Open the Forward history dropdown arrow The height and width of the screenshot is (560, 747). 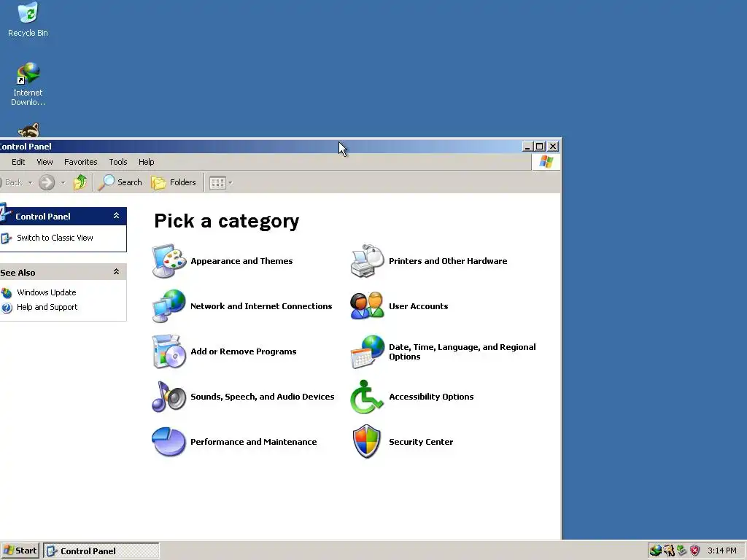[63, 183]
